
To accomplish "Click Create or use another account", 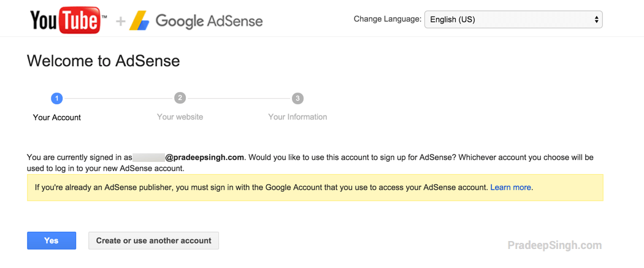I will 153,240.
